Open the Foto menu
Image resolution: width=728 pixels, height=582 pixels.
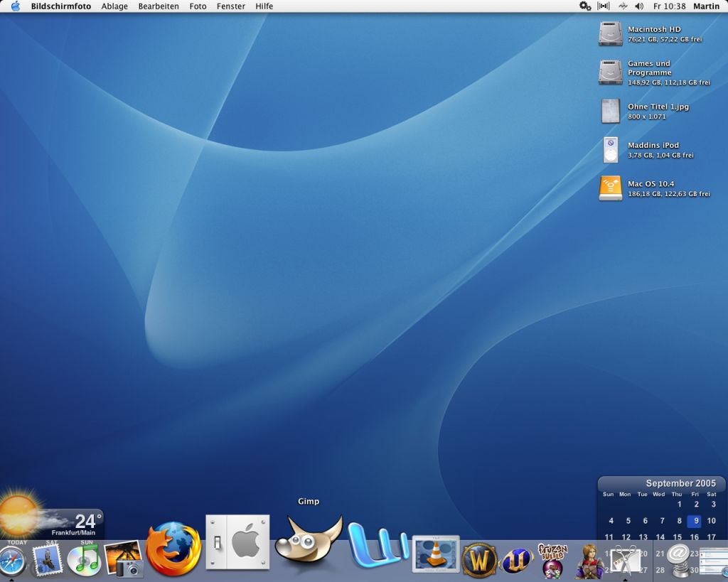tap(198, 6)
